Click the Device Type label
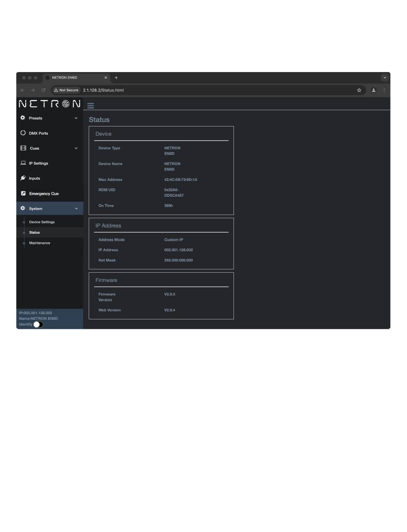Image resolution: width=407 pixels, height=532 pixels. 109,148
